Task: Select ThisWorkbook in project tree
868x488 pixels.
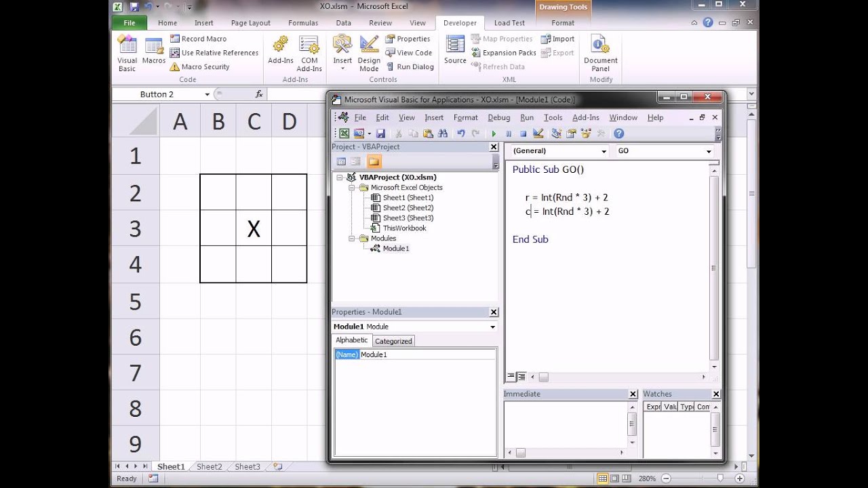Action: [404, 228]
